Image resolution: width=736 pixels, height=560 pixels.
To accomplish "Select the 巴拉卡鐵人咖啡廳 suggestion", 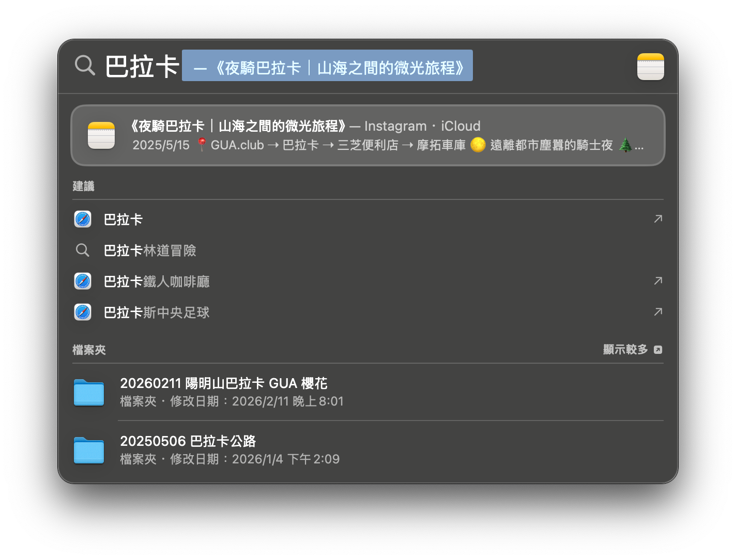I will (x=157, y=282).
